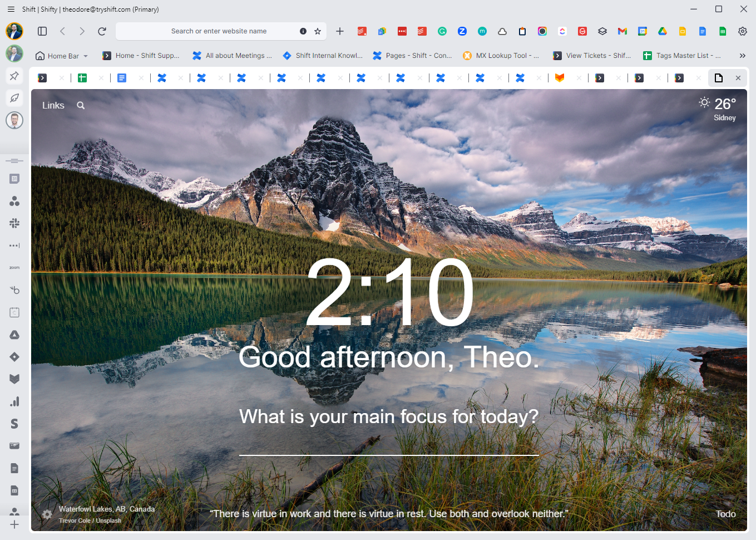Close the Google Sheets tab
Image resolution: width=756 pixels, height=540 pixels.
click(x=101, y=78)
